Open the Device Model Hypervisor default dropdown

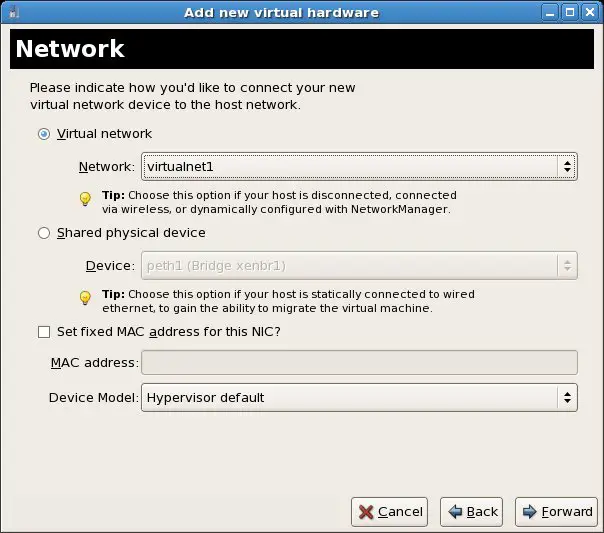(x=358, y=397)
